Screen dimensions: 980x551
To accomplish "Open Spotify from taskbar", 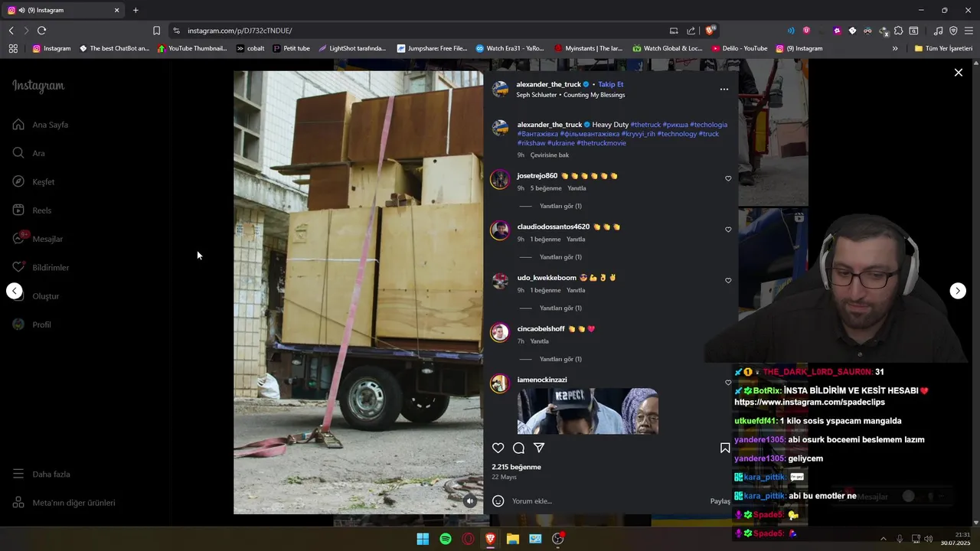I will (446, 539).
